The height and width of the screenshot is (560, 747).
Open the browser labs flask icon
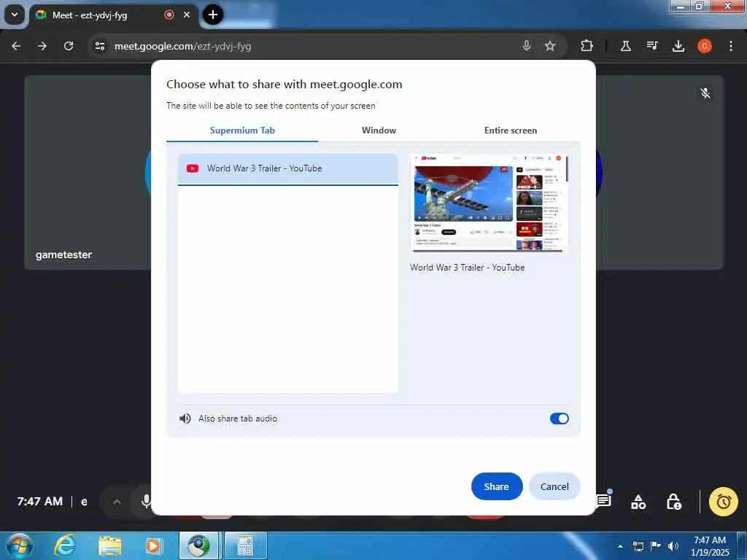(625, 46)
